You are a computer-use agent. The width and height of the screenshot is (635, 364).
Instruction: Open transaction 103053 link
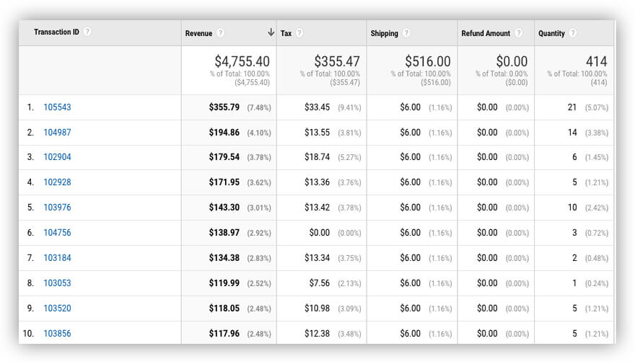[x=57, y=283]
